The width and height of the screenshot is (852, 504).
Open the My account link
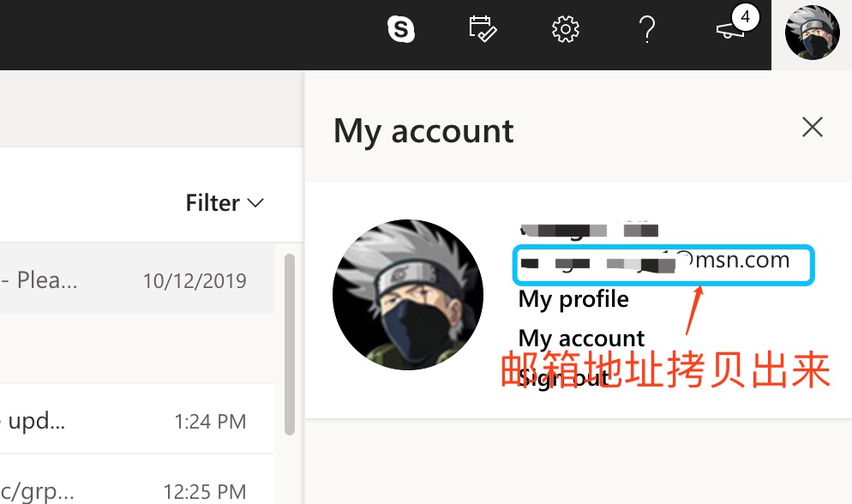tap(581, 338)
